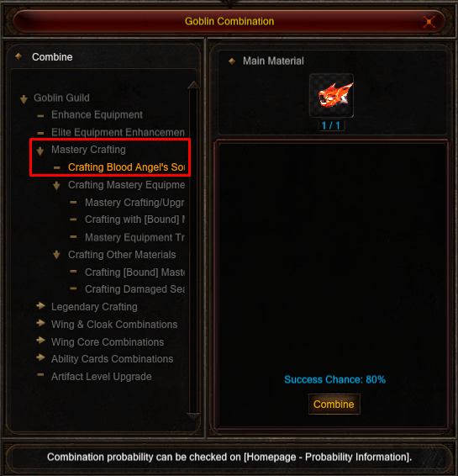Collapse Crafting Other Materials arrow

56,255
